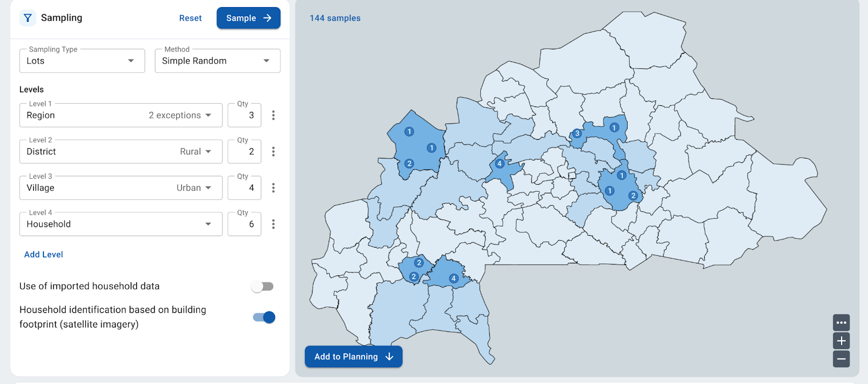
Task: Open Level 3 Village kebab menu
Action: pyautogui.click(x=273, y=188)
